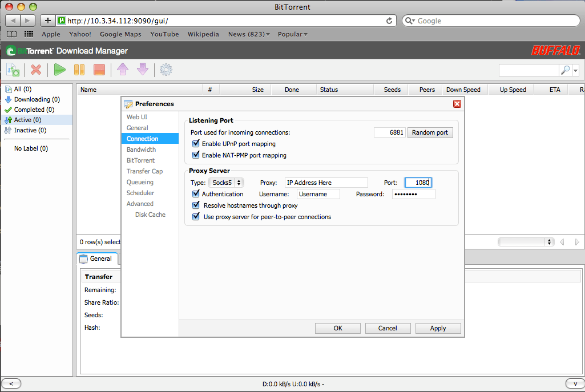Open the Popular bookmarks dropdown
The height and width of the screenshot is (392, 585).
[x=292, y=34]
